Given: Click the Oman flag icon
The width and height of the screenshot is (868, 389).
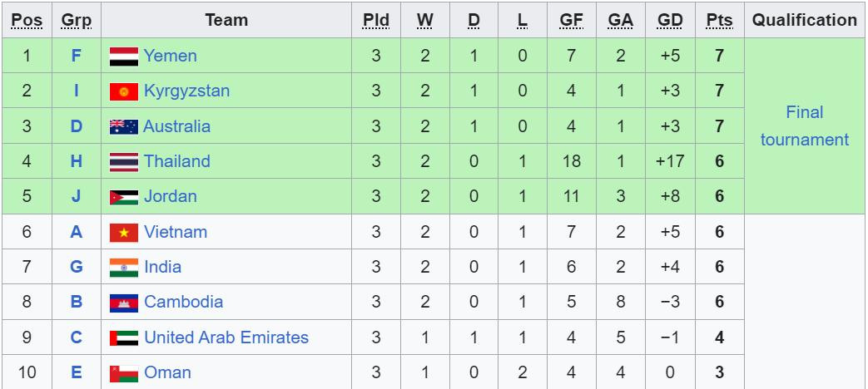Looking at the screenshot, I should click(x=124, y=373).
